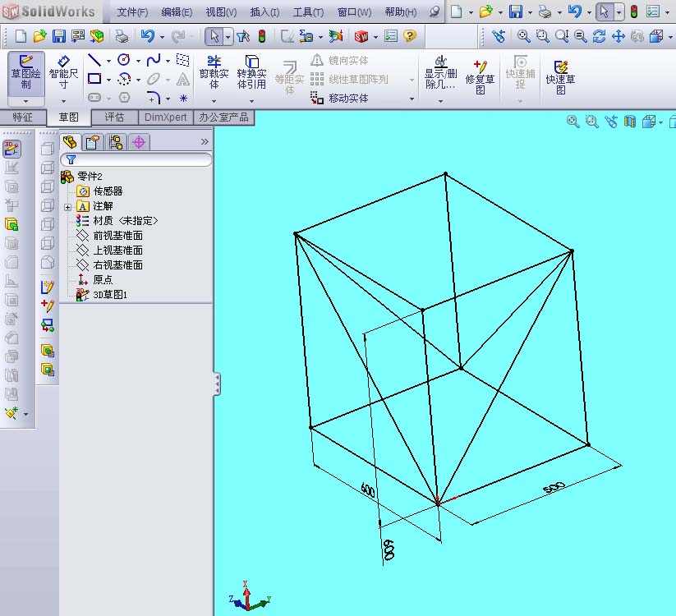The image size is (676, 616).
Task: Expand the 草图绘制 dropdown arrow
Action: pyautogui.click(x=25, y=101)
